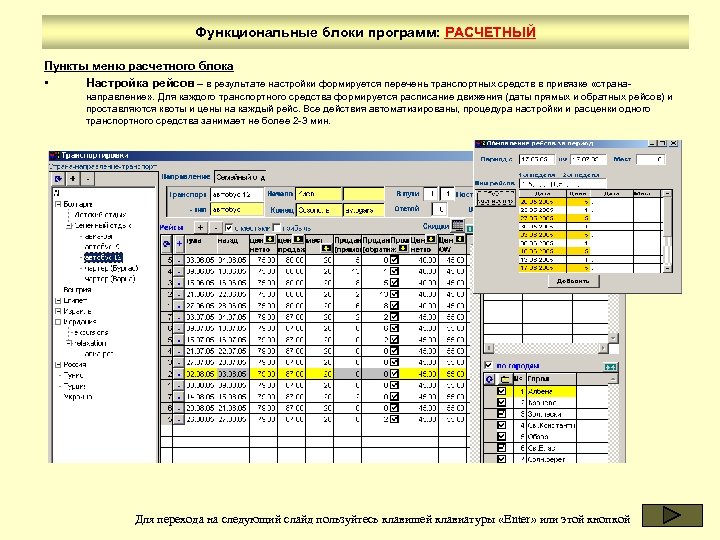Click Добавить button in period dialog
This screenshot has width=720, height=540.
573,281
